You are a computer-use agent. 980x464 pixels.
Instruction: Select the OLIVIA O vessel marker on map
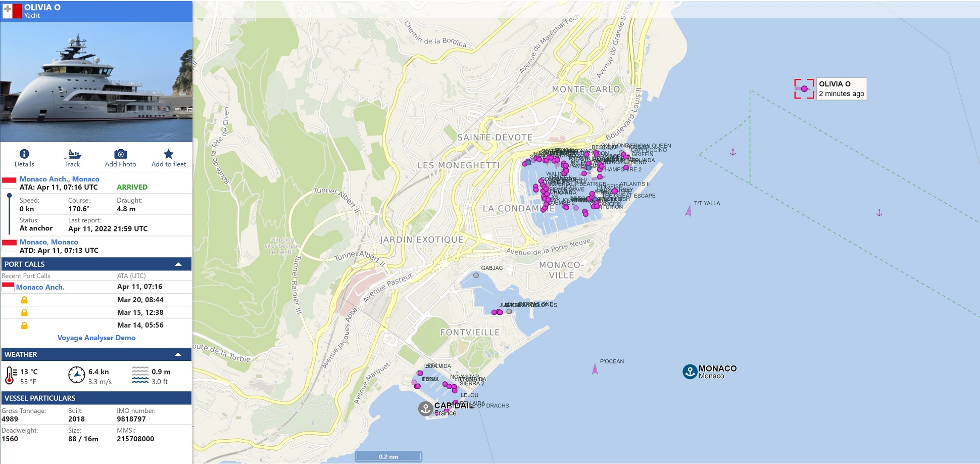(804, 89)
